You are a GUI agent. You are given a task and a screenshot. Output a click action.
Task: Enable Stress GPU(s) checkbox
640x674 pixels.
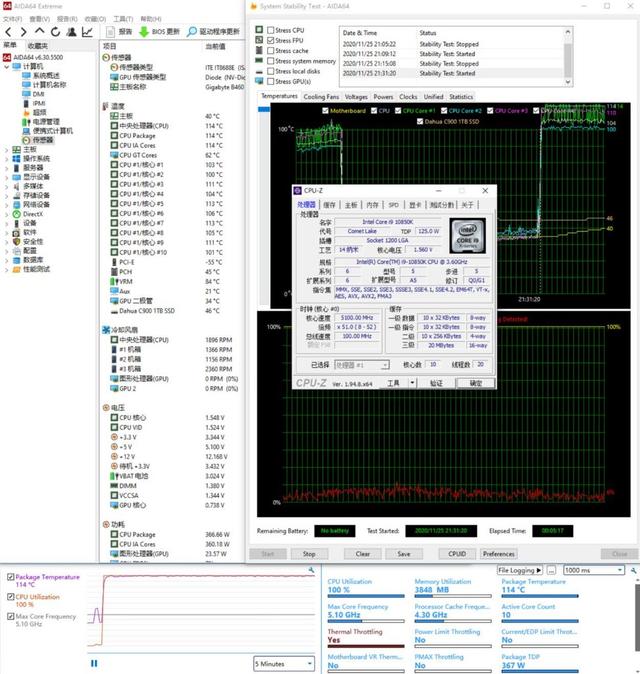pyautogui.click(x=270, y=81)
